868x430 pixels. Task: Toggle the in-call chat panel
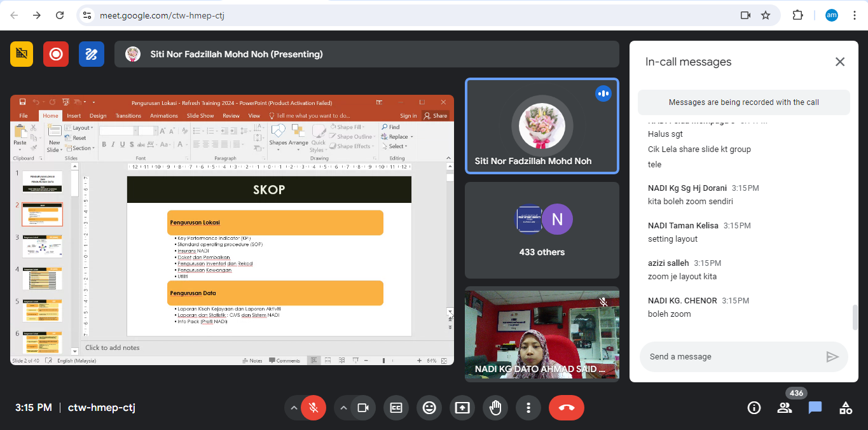(x=815, y=408)
